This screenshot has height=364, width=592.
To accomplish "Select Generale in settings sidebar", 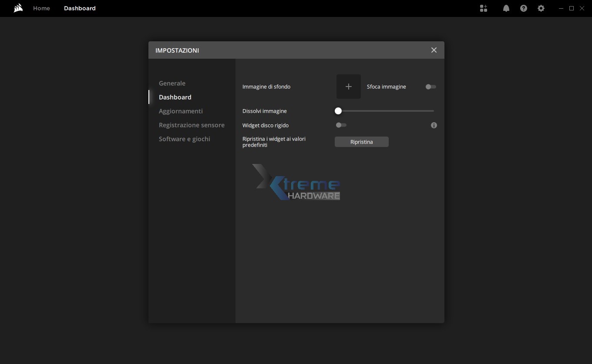I will pos(172,83).
